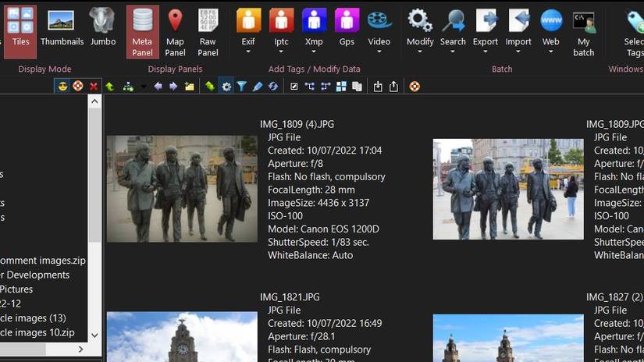Navigate back with the left arrow

158,87
